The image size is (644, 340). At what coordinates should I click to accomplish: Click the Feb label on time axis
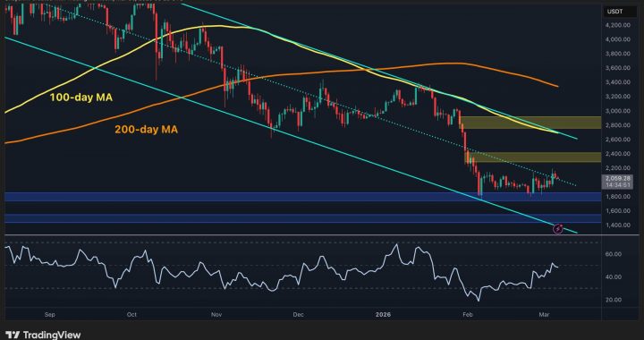click(x=469, y=315)
